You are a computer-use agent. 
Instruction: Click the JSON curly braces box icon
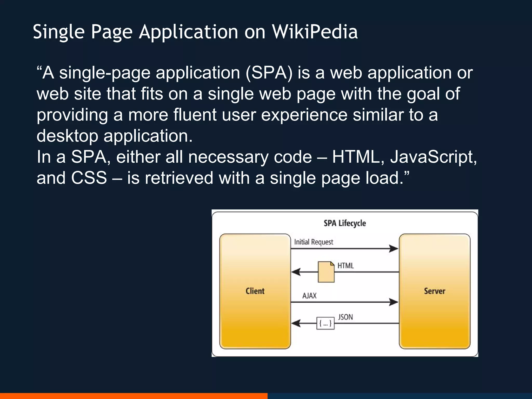(x=325, y=323)
